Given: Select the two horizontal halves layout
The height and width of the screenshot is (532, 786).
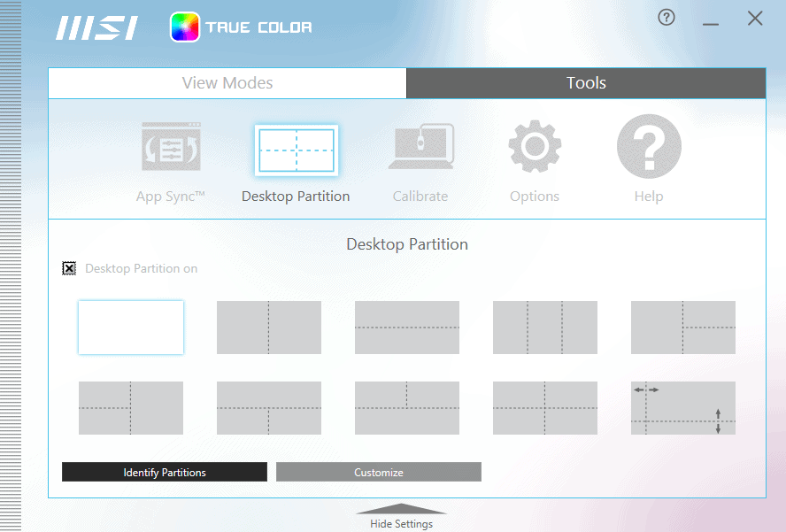Looking at the screenshot, I should 407,328.
